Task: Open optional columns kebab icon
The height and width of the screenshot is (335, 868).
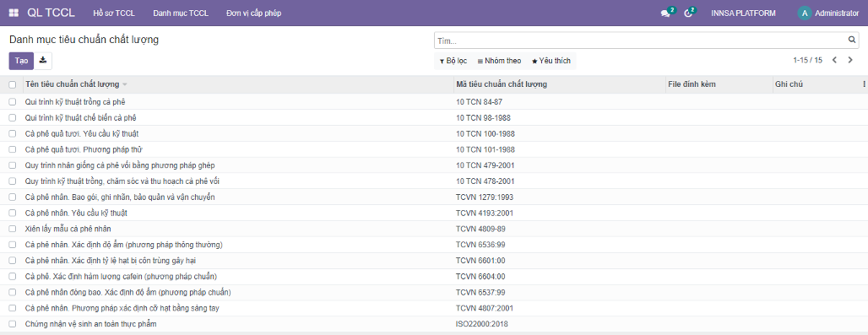Action: (864, 84)
